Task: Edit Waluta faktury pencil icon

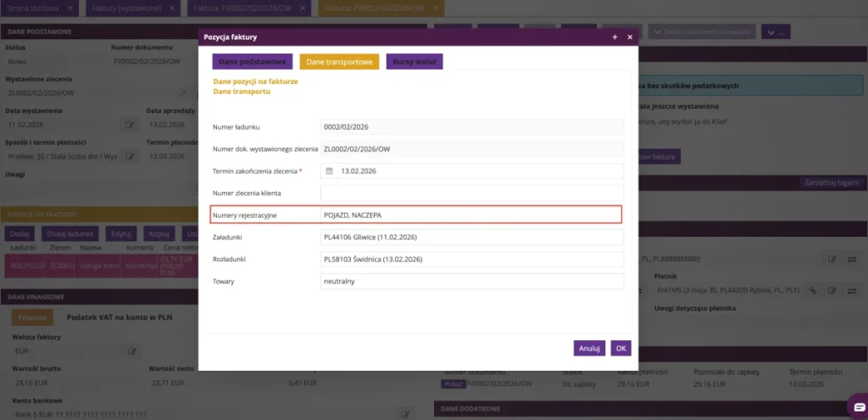Action: 132,350
